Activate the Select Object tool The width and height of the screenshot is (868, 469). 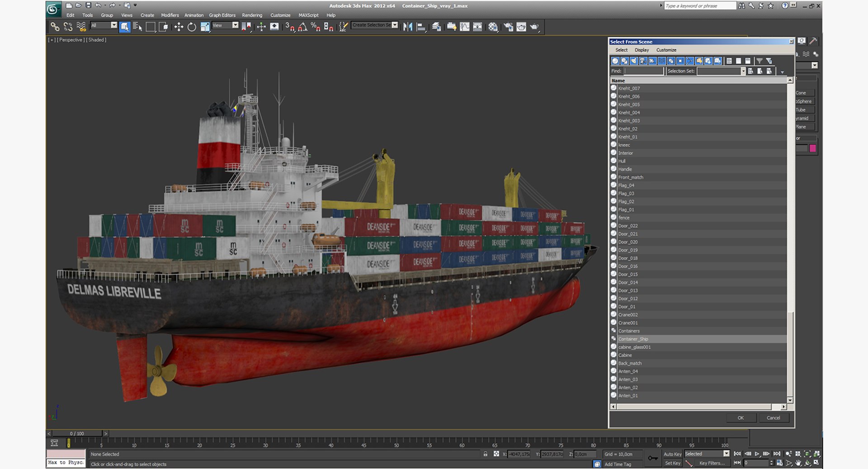(x=125, y=27)
